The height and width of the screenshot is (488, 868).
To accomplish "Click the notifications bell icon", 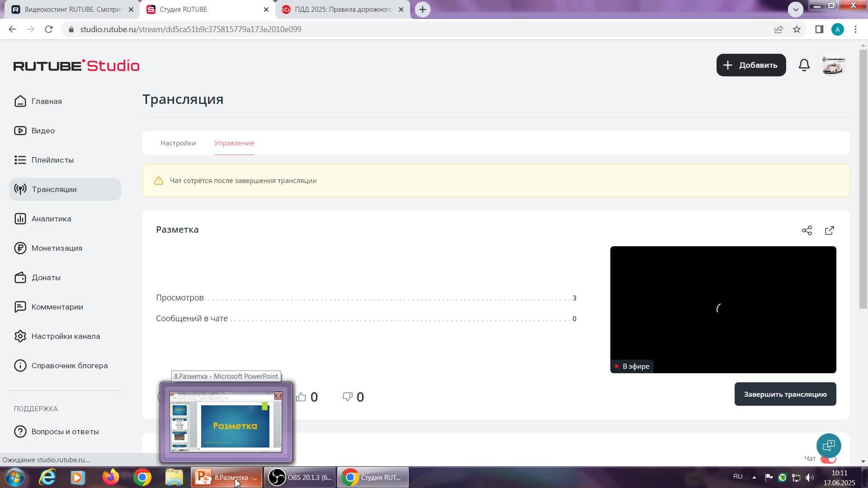I will [804, 65].
